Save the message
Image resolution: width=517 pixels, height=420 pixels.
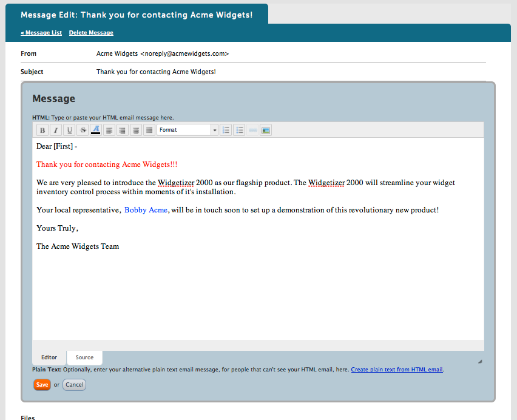click(x=42, y=385)
